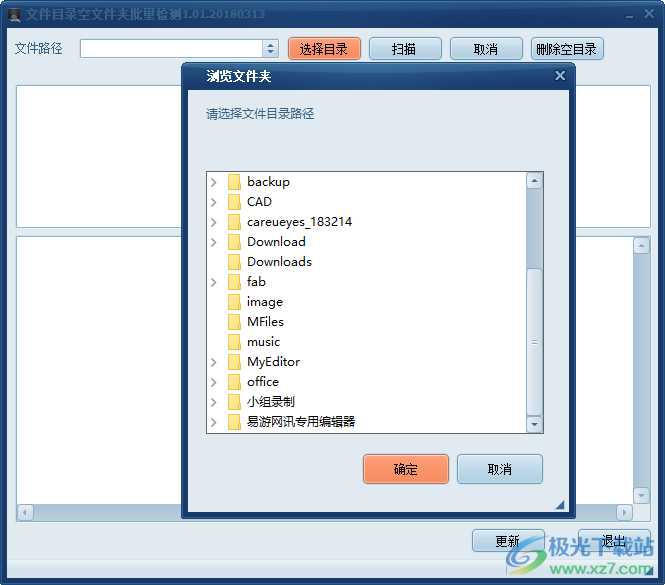Click the MFiles folder icon

click(x=234, y=322)
